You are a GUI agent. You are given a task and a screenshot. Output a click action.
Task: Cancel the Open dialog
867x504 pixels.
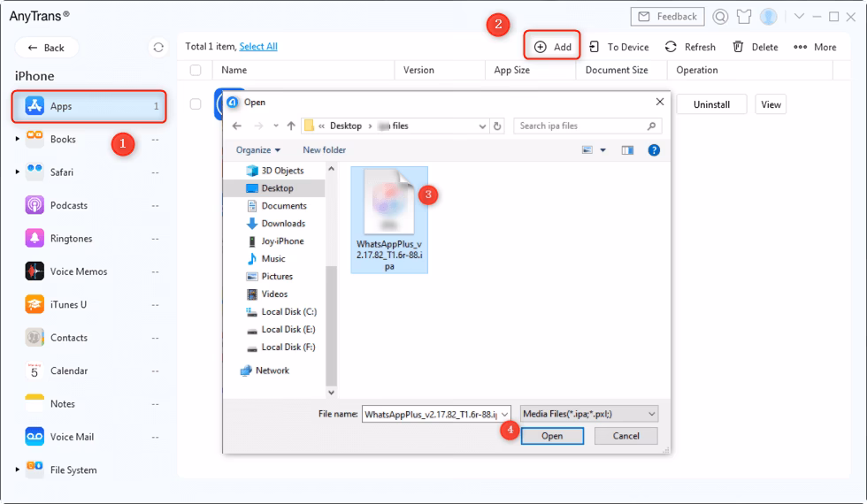click(x=626, y=436)
